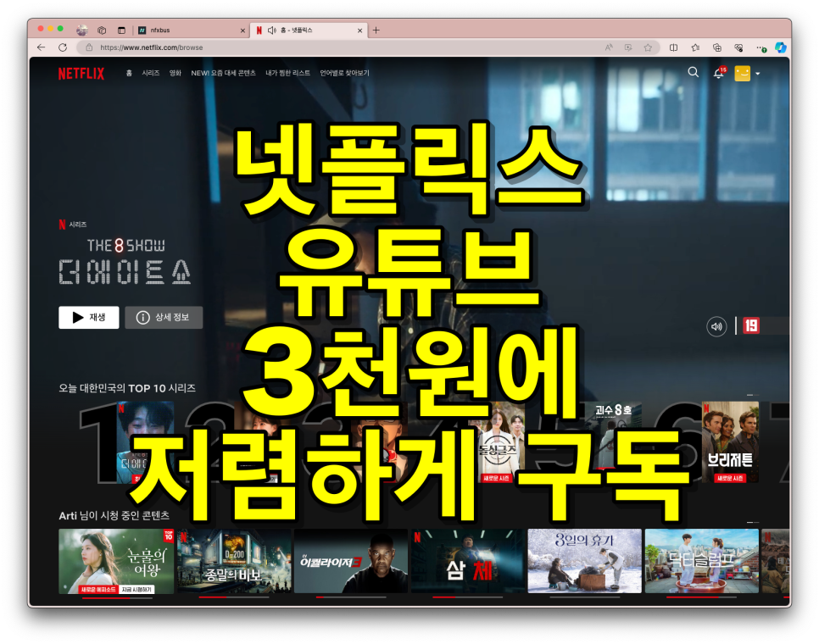The height and width of the screenshot is (644, 819).
Task: View site info lock icon
Action: point(89,47)
